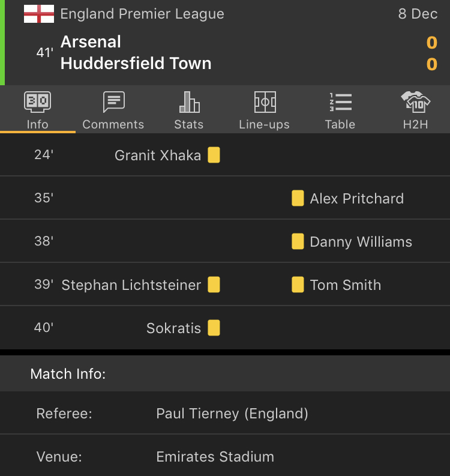Tap referee Paul Tierney (England)
This screenshot has width=450, height=476.
(x=232, y=414)
